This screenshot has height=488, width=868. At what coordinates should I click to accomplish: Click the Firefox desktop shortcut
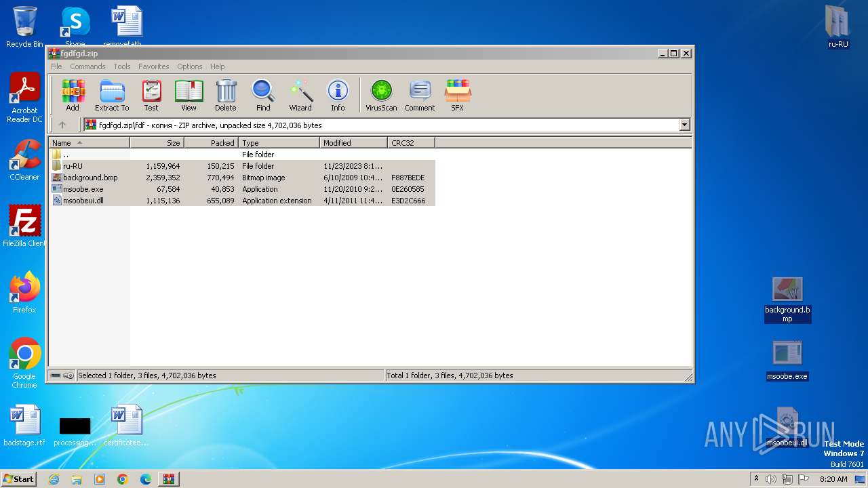(24, 293)
